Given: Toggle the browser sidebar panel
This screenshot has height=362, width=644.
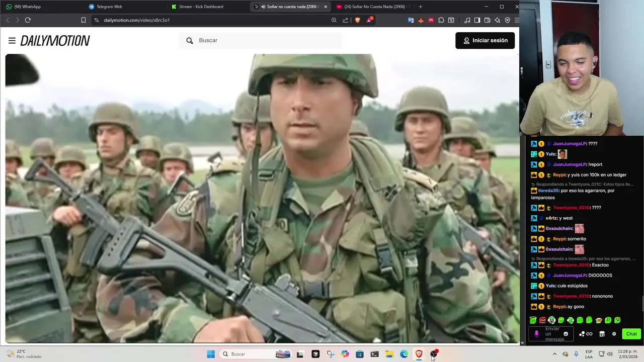Looking at the screenshot, I should pos(477,20).
